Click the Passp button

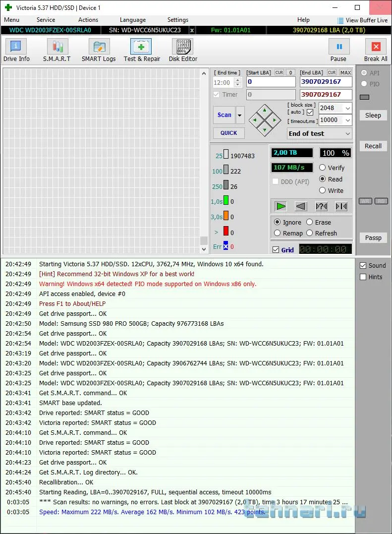[x=373, y=237]
